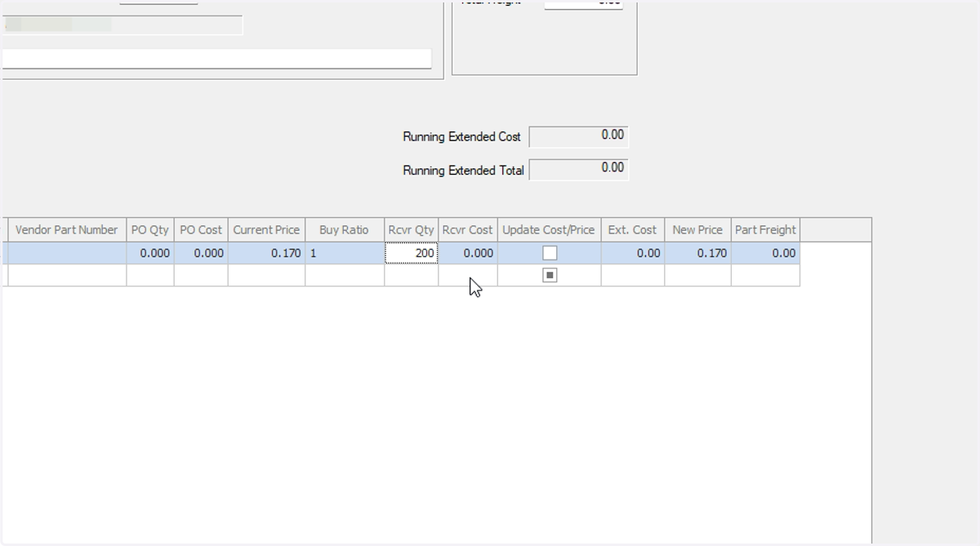Tick Update Cost/Price checkbox in first row
The width and height of the screenshot is (980, 546).
click(550, 253)
